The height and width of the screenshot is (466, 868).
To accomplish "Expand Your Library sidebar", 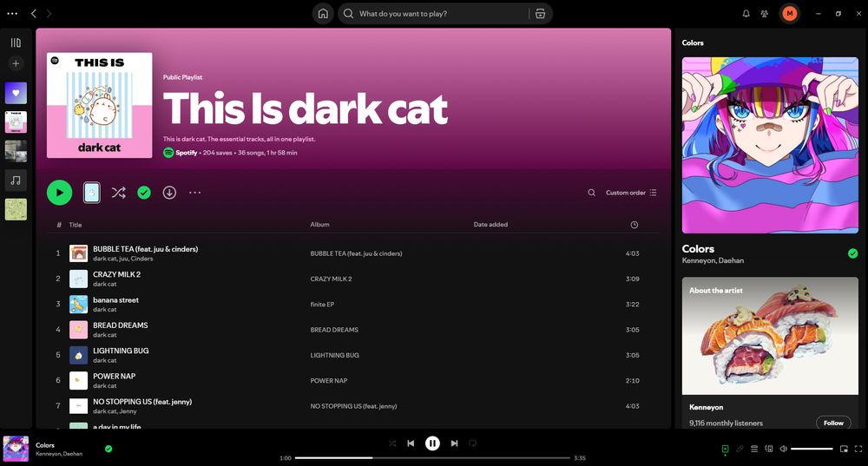I will [16, 43].
